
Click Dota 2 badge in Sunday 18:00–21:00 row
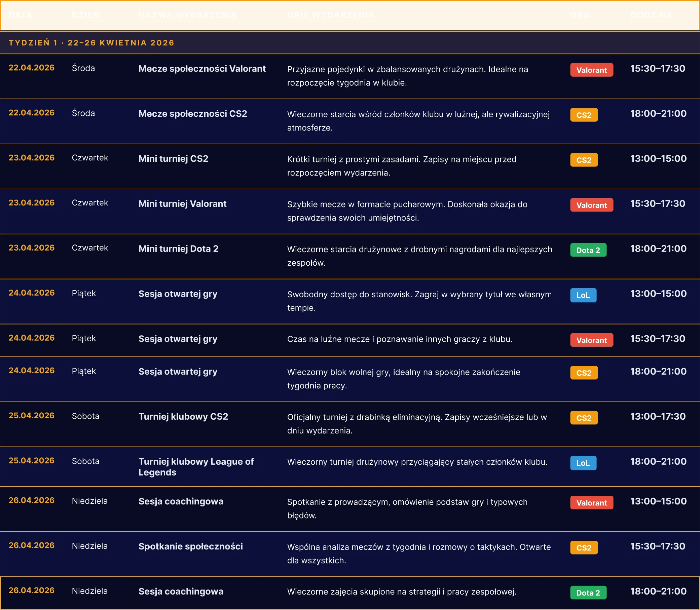tap(588, 593)
